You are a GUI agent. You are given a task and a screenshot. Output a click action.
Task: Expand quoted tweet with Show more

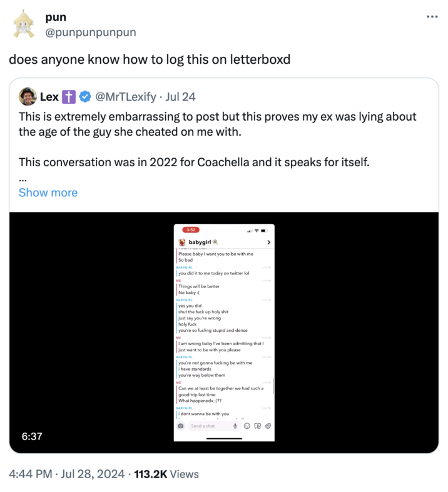[x=48, y=193]
